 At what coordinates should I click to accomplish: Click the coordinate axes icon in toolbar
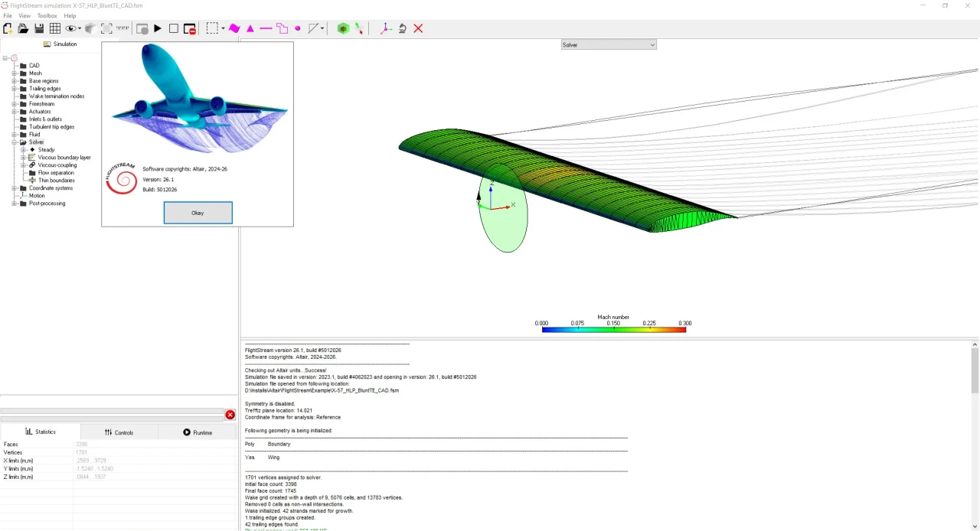point(385,28)
